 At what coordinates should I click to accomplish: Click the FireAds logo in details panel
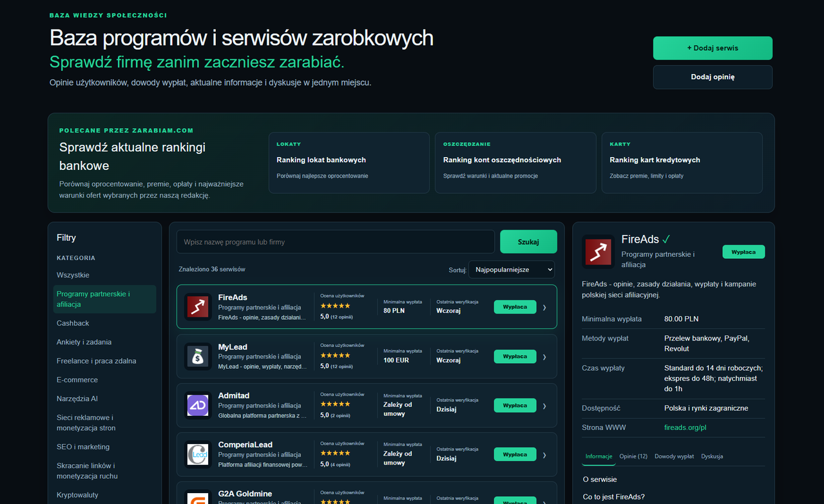[x=598, y=251]
